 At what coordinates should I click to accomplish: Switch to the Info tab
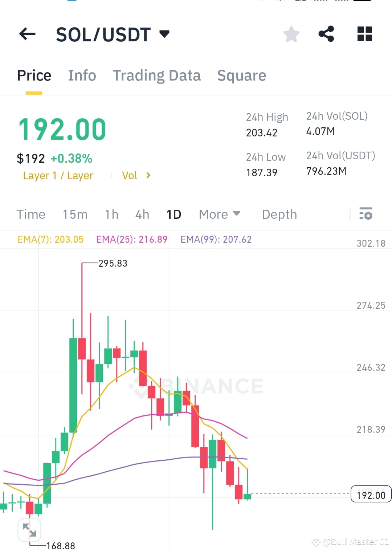point(82,75)
